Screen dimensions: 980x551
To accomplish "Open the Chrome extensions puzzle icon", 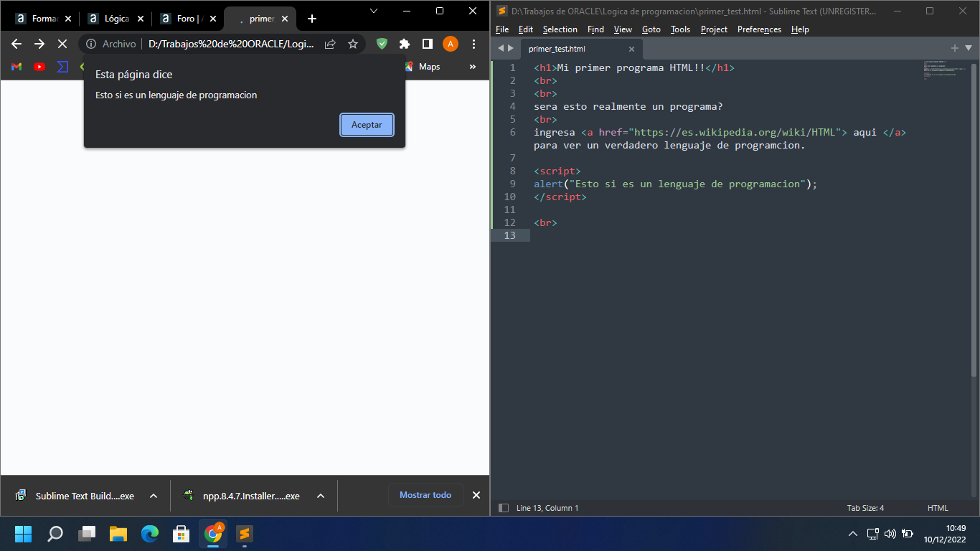I will 405,44.
